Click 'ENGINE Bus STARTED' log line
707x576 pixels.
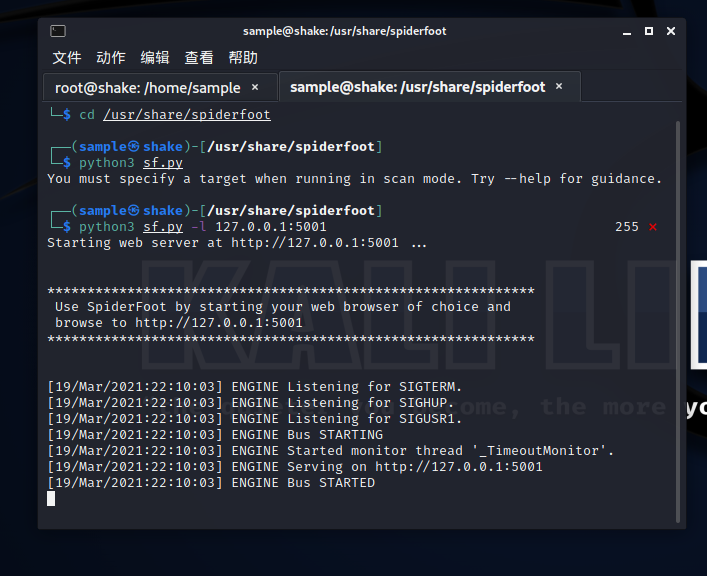click(211, 483)
